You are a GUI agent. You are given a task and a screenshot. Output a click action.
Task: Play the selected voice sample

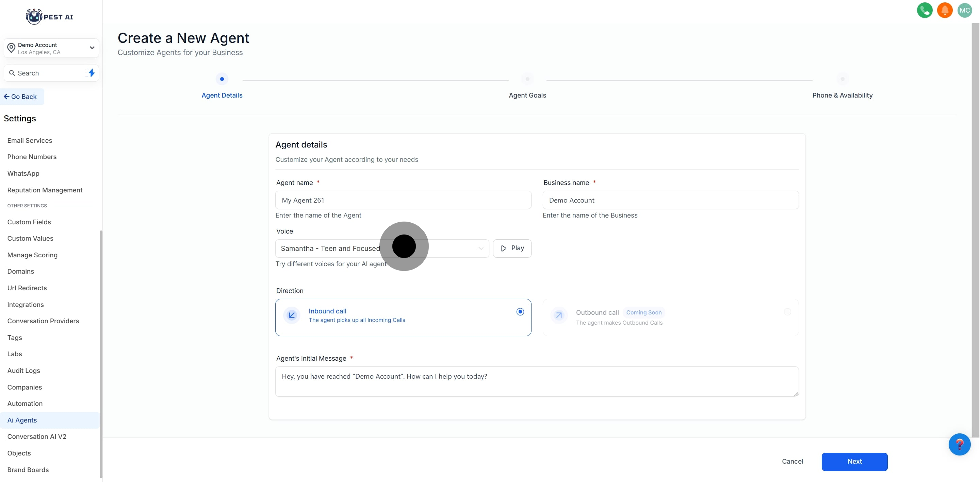[512, 248]
